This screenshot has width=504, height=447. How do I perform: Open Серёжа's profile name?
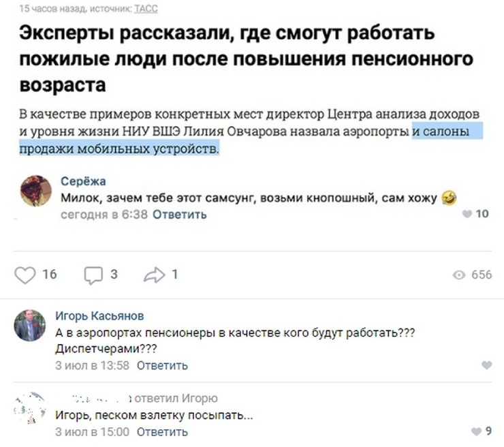[x=83, y=181]
